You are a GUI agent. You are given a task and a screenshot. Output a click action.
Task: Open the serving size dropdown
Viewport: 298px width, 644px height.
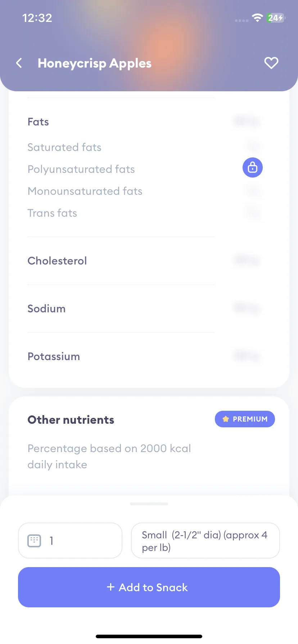click(x=206, y=540)
